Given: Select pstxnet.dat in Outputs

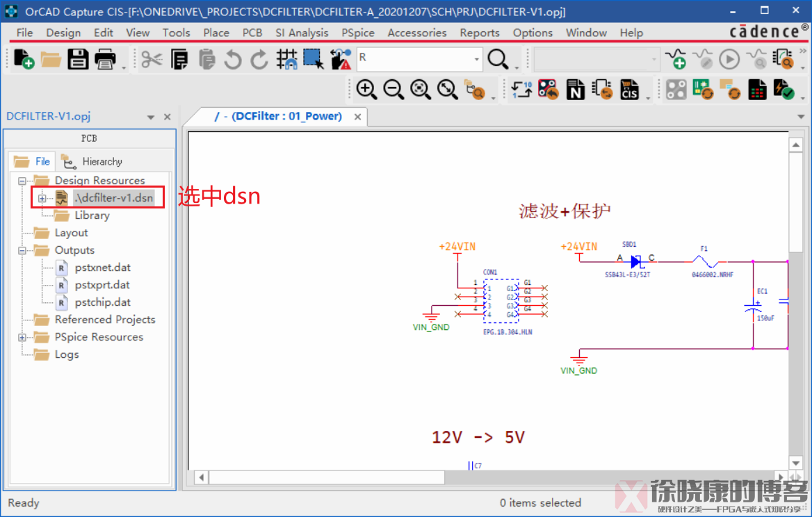Looking at the screenshot, I should [x=102, y=268].
